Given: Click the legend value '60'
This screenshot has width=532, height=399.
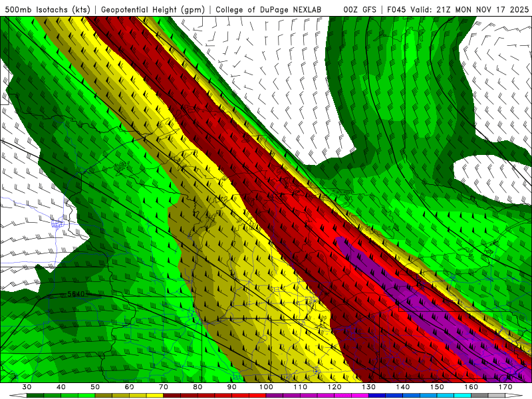Looking at the screenshot, I should point(129,387).
